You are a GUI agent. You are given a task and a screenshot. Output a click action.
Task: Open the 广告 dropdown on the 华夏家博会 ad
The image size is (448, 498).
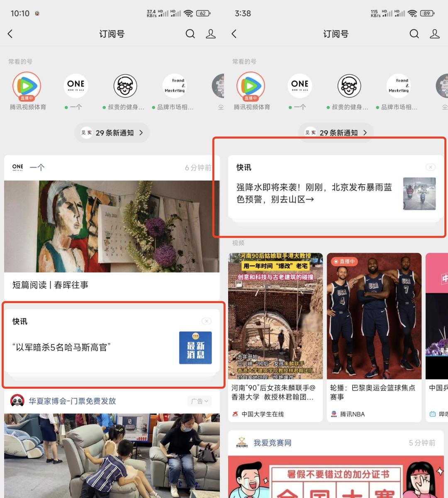pos(200,401)
